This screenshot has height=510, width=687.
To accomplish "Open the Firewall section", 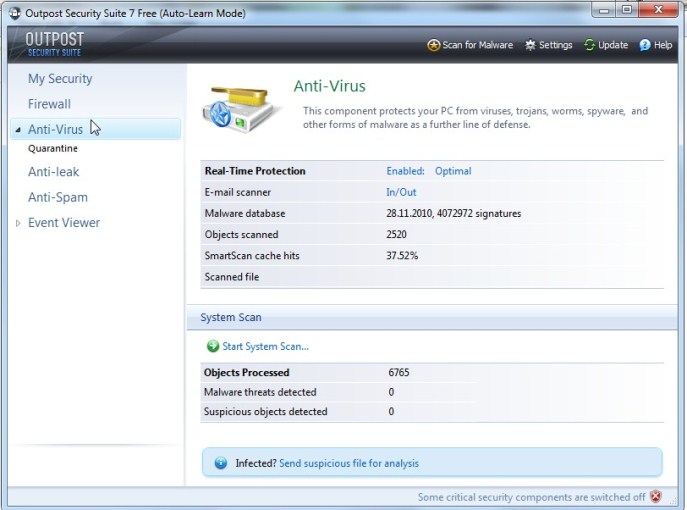I will coord(49,104).
